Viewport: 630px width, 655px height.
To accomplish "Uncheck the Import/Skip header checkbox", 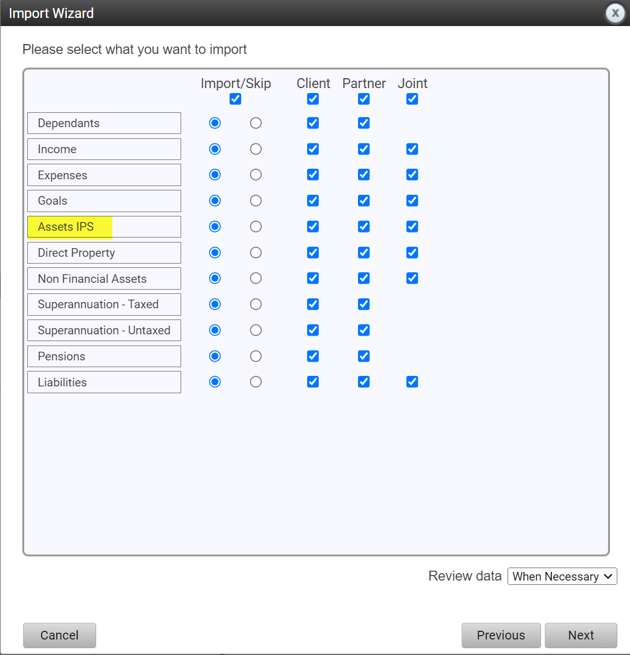I will [x=235, y=99].
